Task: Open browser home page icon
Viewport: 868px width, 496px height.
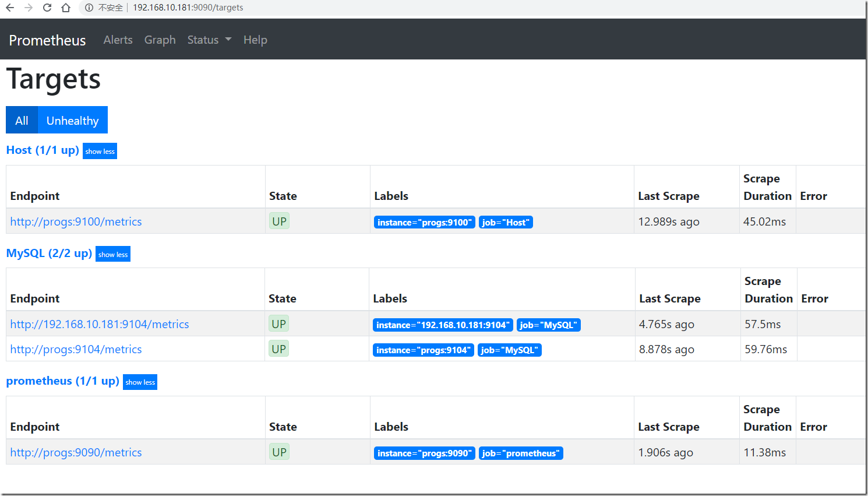Action: (x=66, y=8)
